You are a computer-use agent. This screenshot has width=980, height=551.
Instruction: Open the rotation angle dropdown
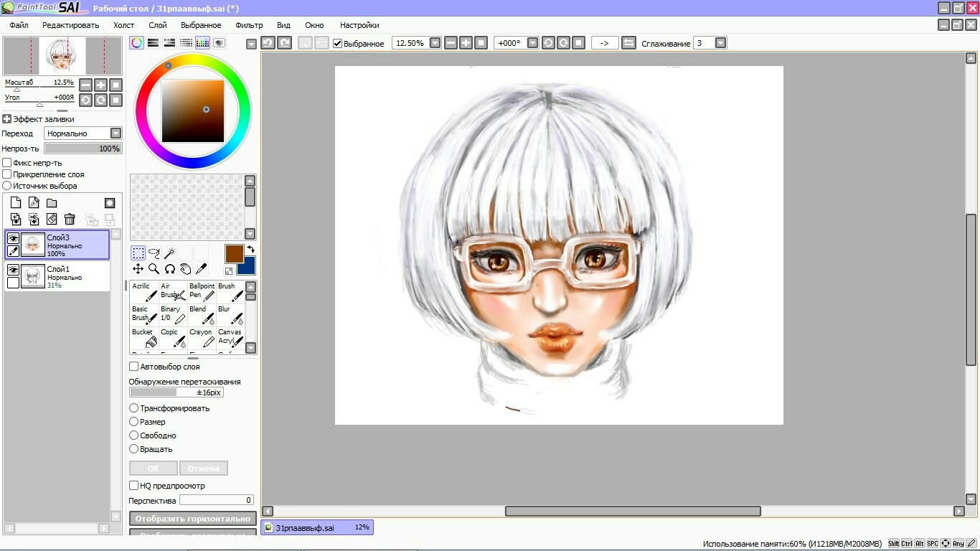coord(532,43)
